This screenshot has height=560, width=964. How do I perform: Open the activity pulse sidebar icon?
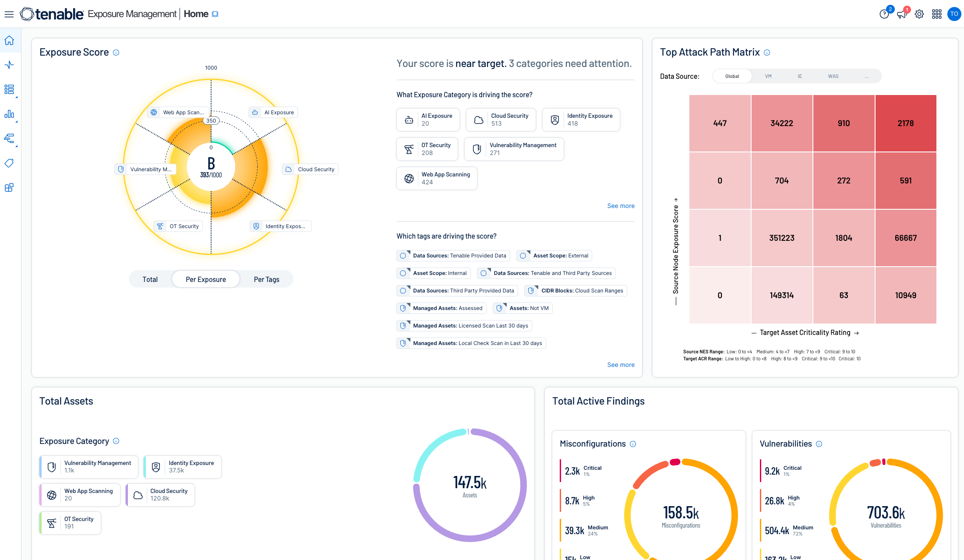9,65
